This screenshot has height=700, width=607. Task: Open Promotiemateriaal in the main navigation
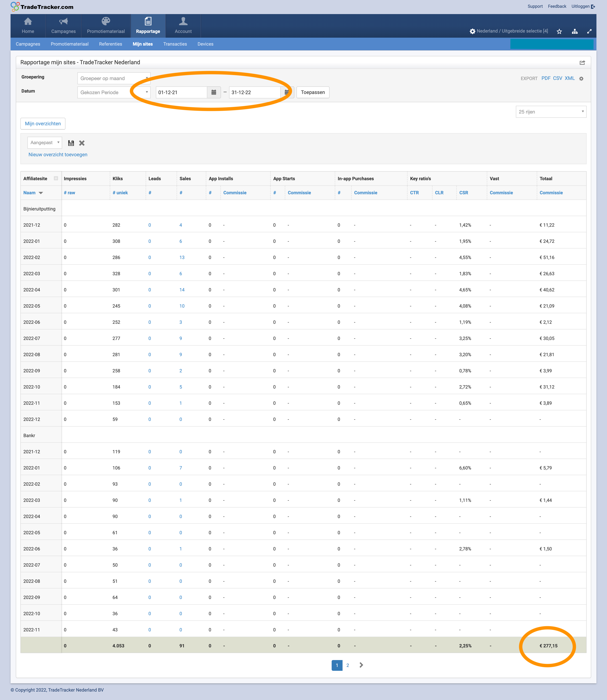(106, 26)
